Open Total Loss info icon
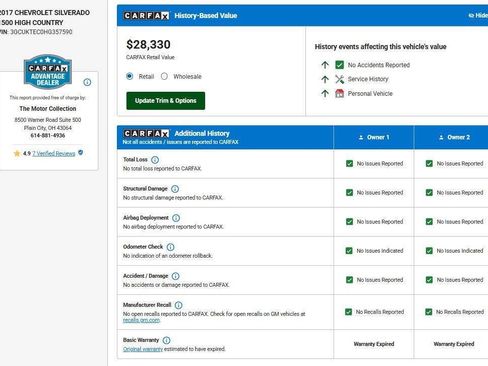Viewport: 488px width, 366px height. click(155, 160)
